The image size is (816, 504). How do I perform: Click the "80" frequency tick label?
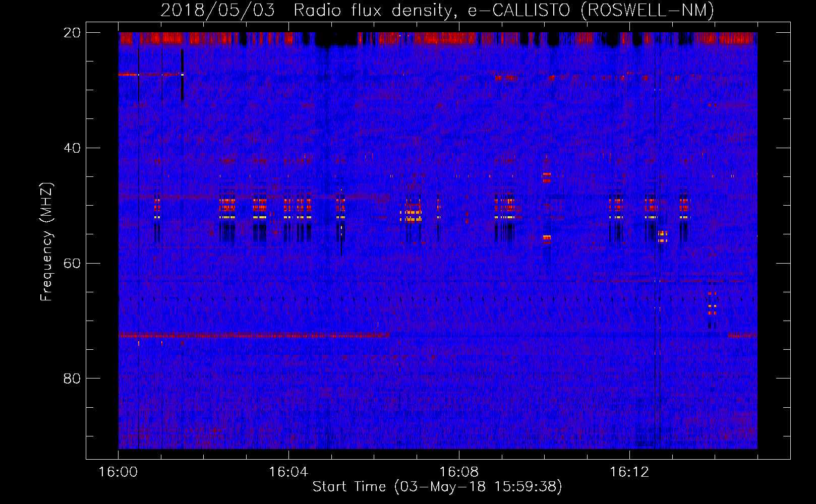point(72,379)
